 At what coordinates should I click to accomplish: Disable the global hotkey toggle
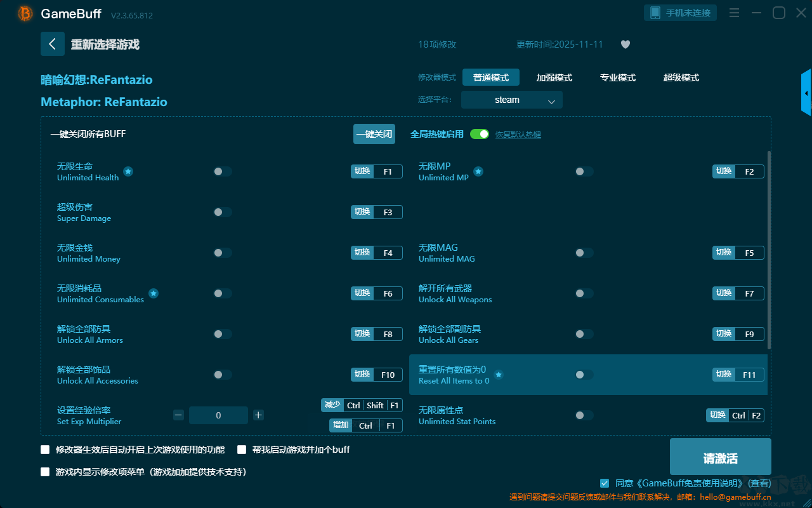pos(480,134)
